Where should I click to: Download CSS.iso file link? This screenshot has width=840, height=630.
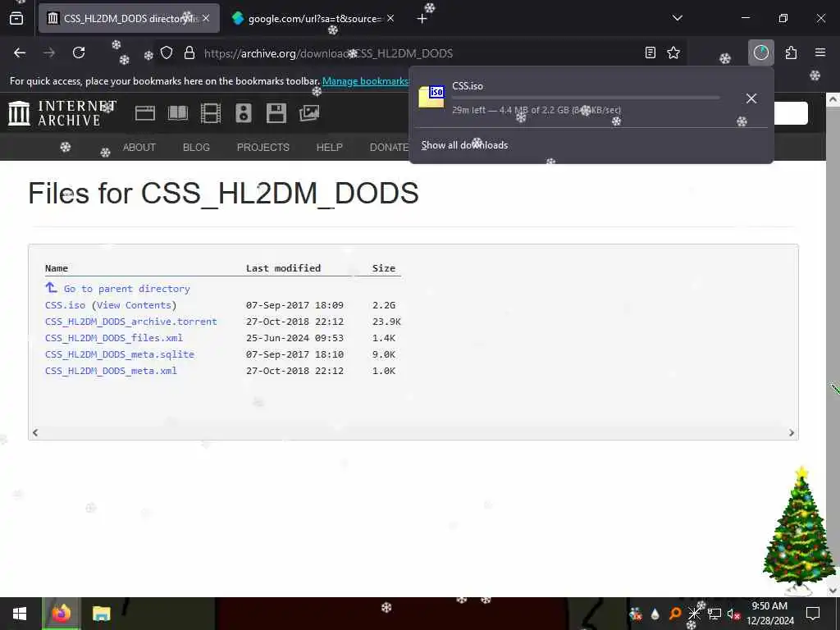click(x=65, y=305)
